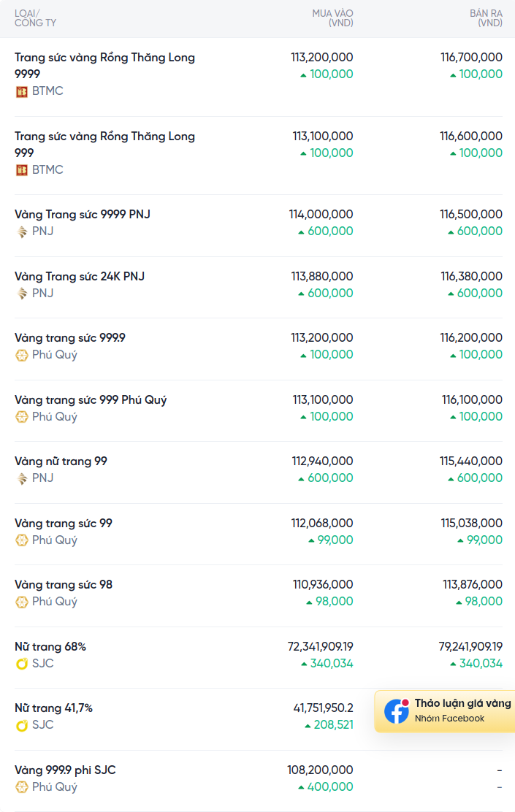Click PNJ logo under Vàng nữ trang 99

pyautogui.click(x=22, y=478)
